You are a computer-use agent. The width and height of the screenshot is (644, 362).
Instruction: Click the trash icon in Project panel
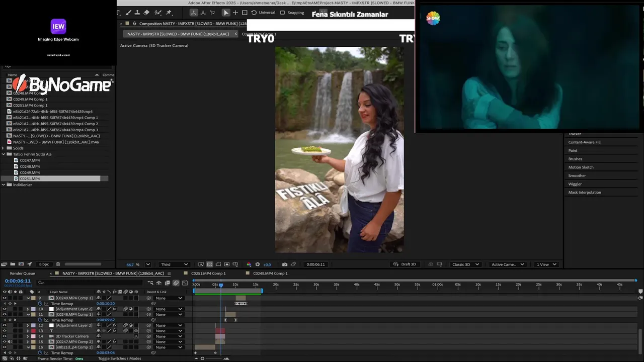[x=58, y=264]
